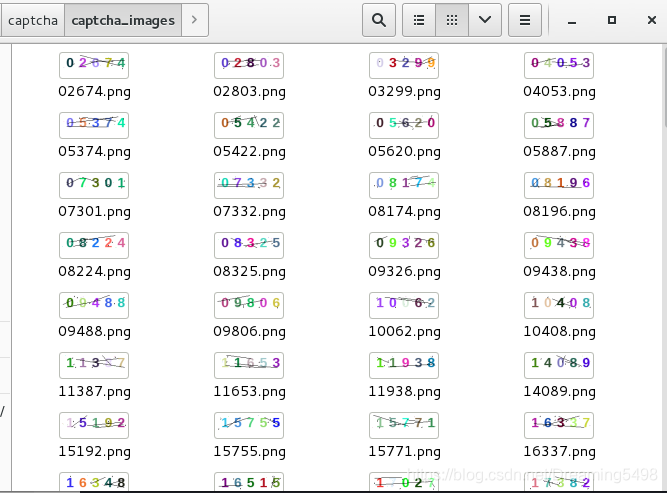This screenshot has height=493, width=667.
Task: Select the 05620.png thumbnail
Action: coord(404,125)
